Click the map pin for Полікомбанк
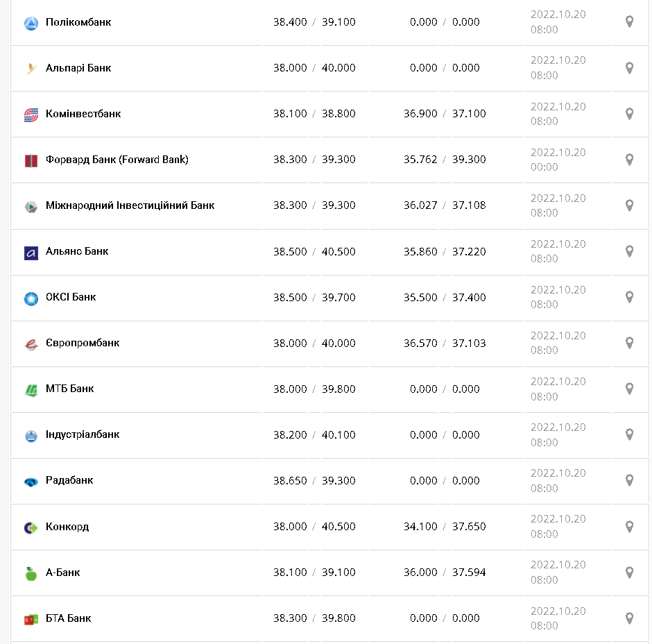This screenshot has width=652, height=644. (629, 22)
